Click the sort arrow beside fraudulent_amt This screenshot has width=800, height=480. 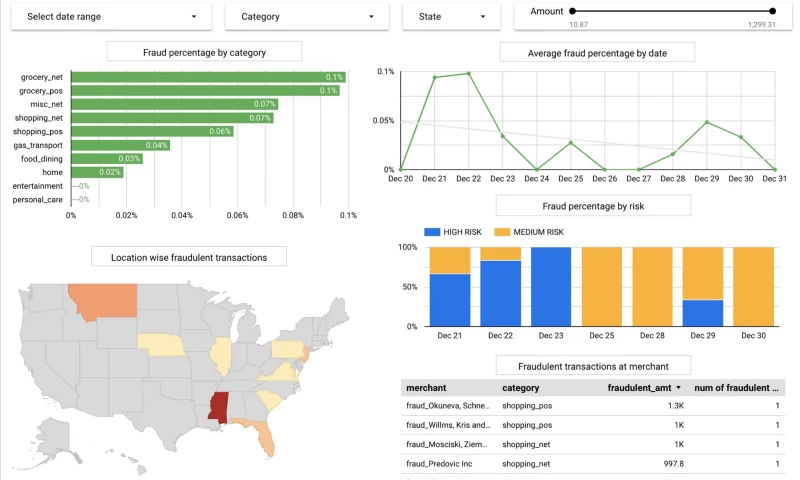(680, 388)
